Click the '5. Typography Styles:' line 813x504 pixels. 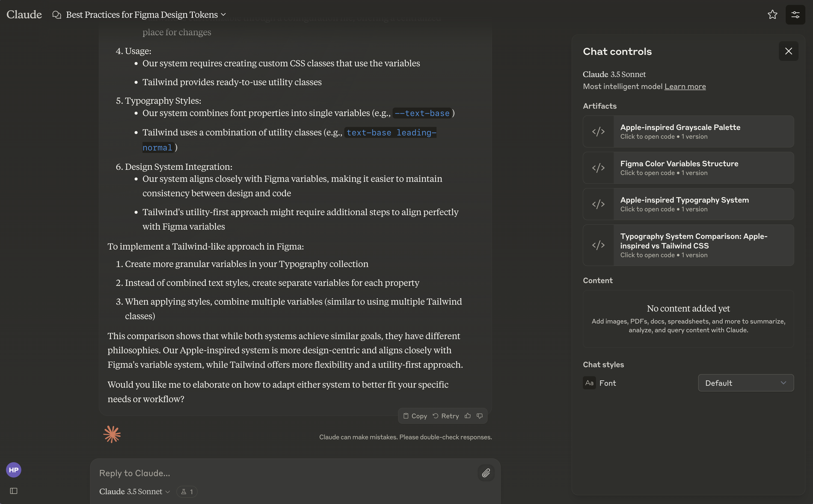pyautogui.click(x=158, y=101)
